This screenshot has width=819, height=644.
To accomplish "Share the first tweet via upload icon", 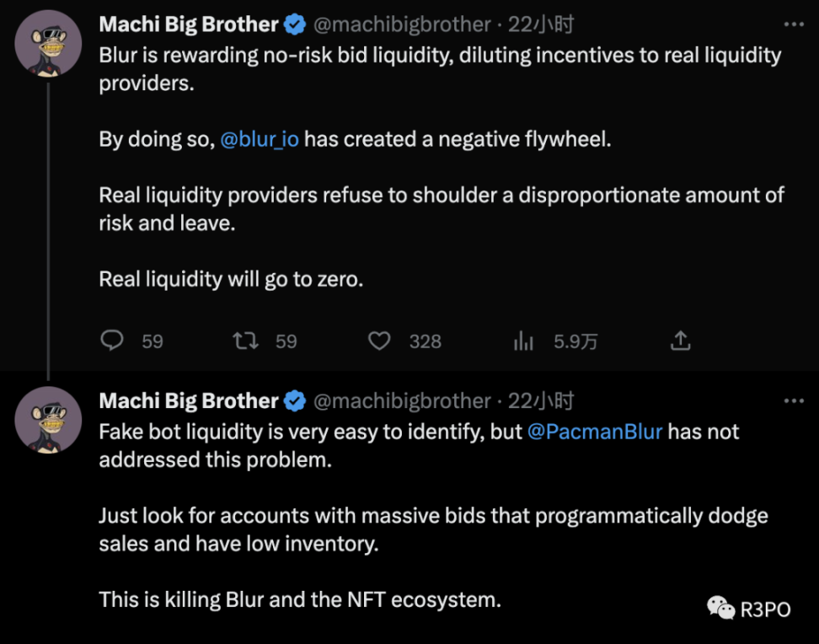I will [x=680, y=341].
